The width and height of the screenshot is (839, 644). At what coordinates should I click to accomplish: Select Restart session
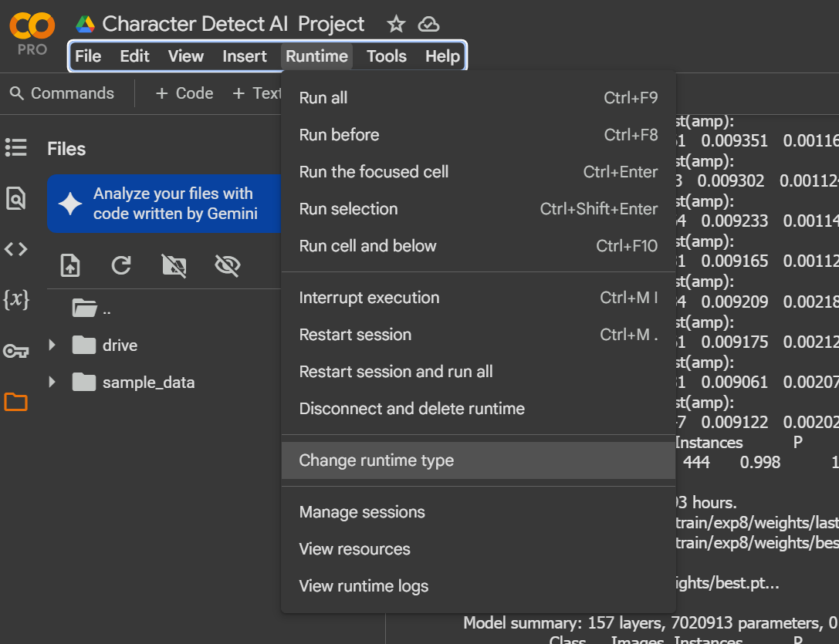point(479,334)
